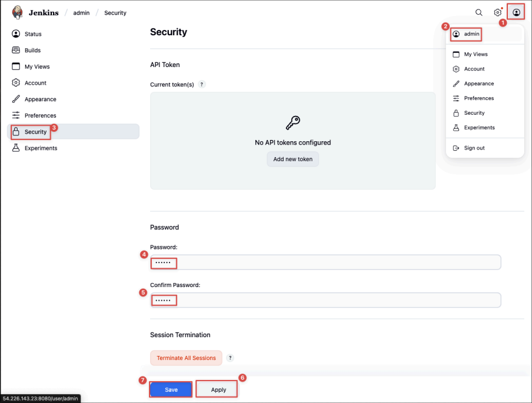Open Builds in the sidebar
The height and width of the screenshot is (403, 532).
pos(74,50)
